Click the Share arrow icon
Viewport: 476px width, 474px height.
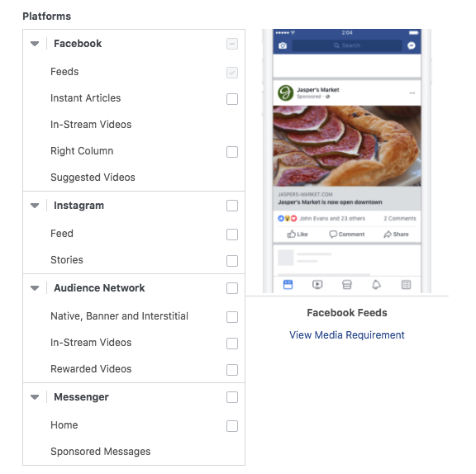pyautogui.click(x=388, y=235)
